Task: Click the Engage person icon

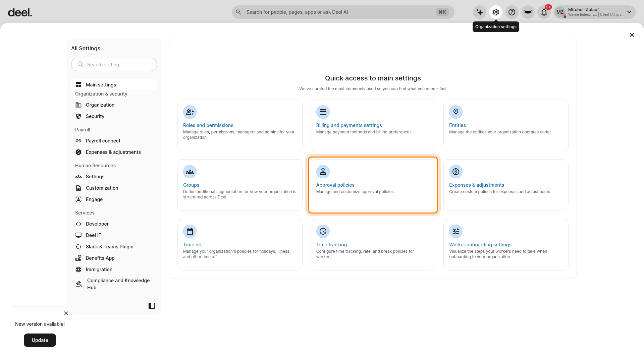Action: point(78,199)
